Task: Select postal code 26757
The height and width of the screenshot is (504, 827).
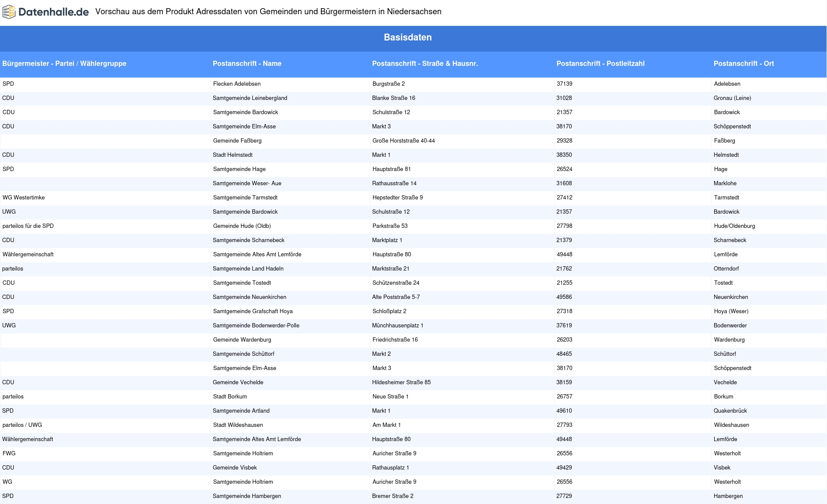Action: [x=633, y=397]
